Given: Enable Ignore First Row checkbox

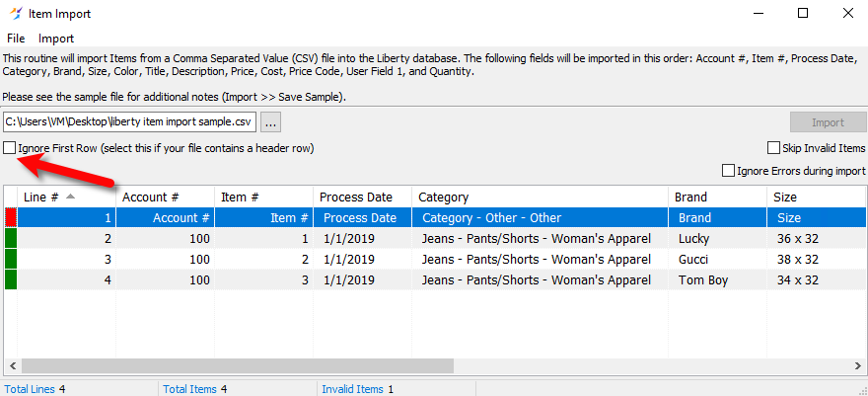Looking at the screenshot, I should (x=10, y=148).
